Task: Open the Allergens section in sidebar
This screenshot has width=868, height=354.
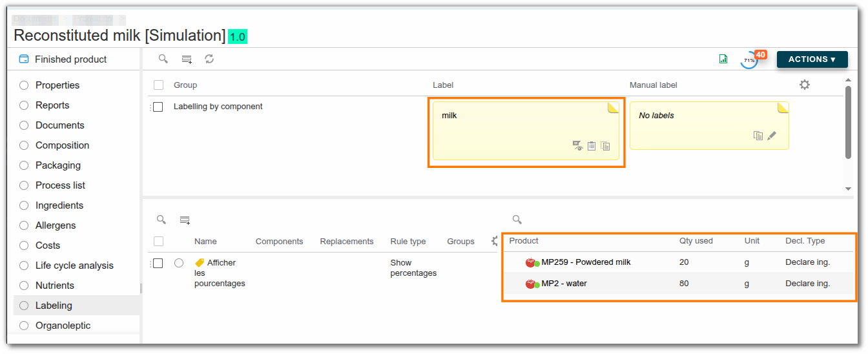Action: (x=56, y=225)
